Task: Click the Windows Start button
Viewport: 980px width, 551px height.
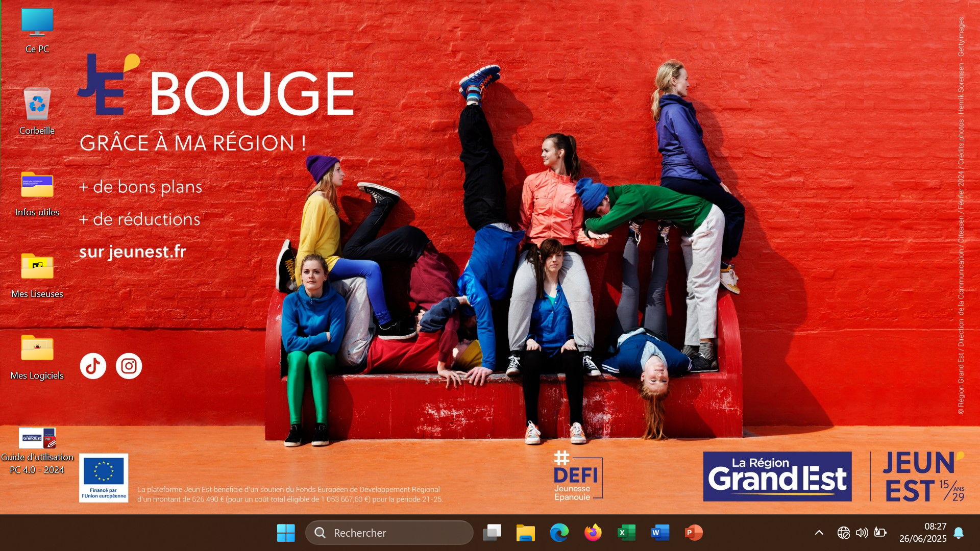Action: click(286, 533)
